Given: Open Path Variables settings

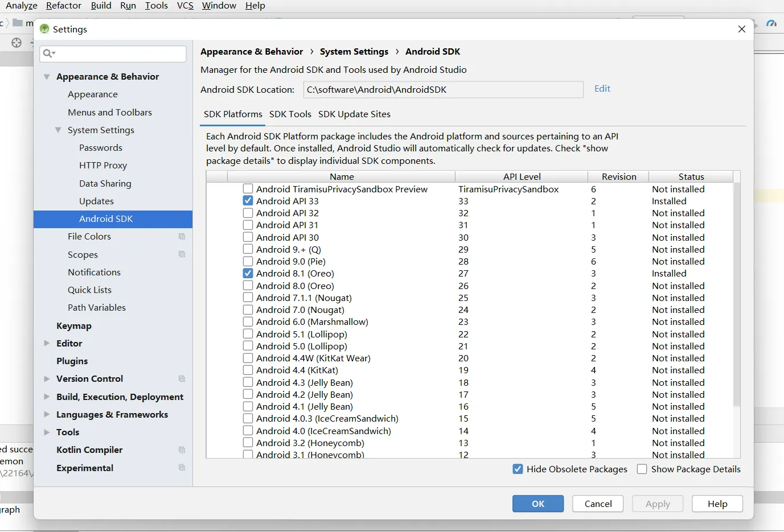Looking at the screenshot, I should [97, 308].
